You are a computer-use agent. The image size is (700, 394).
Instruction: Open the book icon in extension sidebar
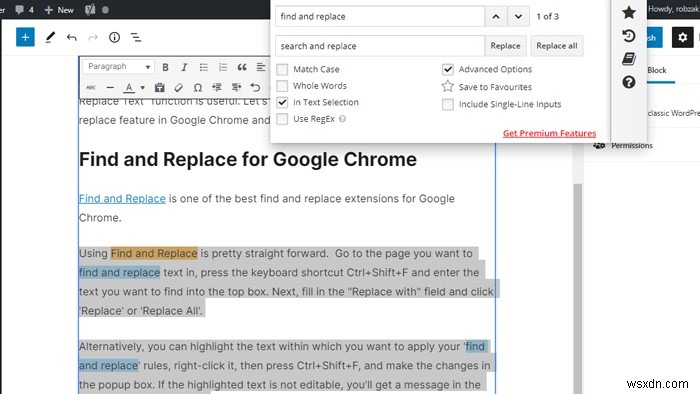point(629,59)
